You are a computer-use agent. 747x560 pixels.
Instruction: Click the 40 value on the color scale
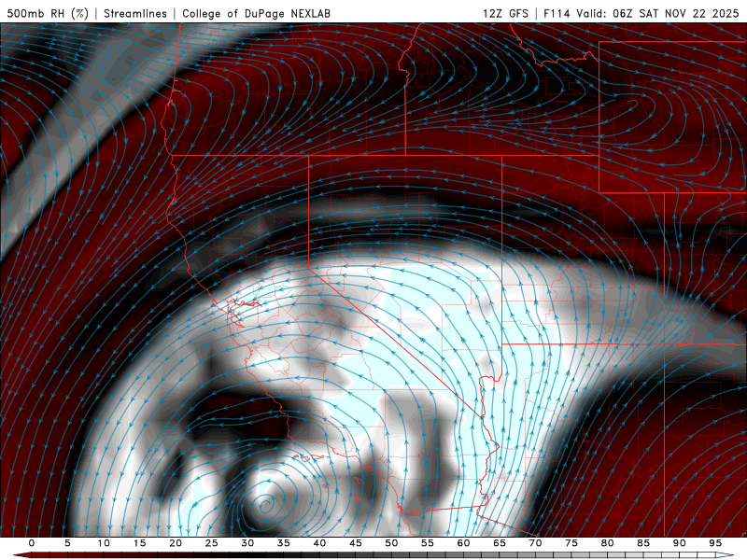coord(319,543)
